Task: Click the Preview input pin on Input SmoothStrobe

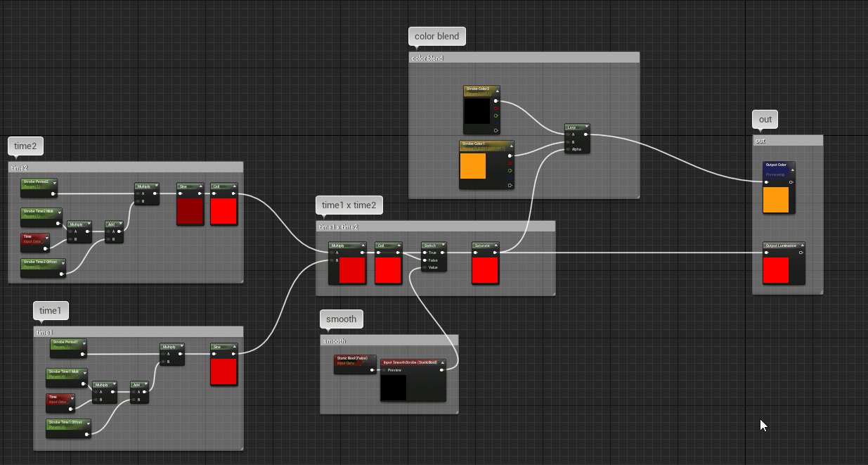Action: pyautogui.click(x=384, y=370)
